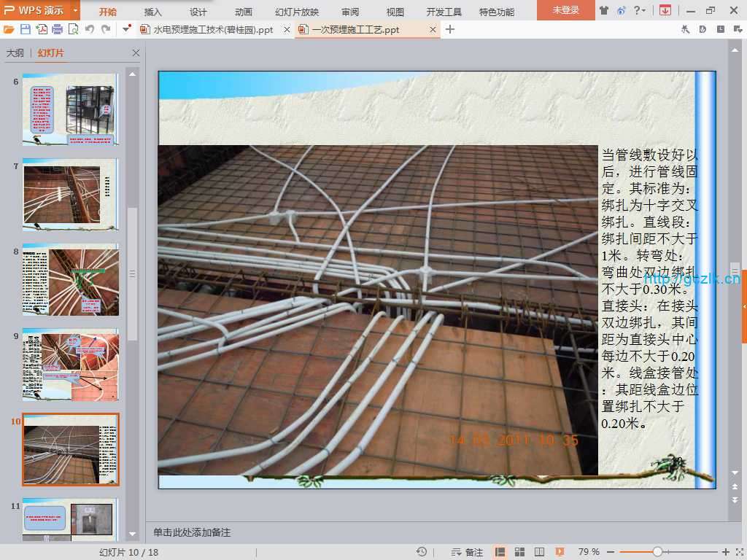The image size is (747, 560).
Task: Toggle the 备注 notes pane button
Action: tap(468, 552)
